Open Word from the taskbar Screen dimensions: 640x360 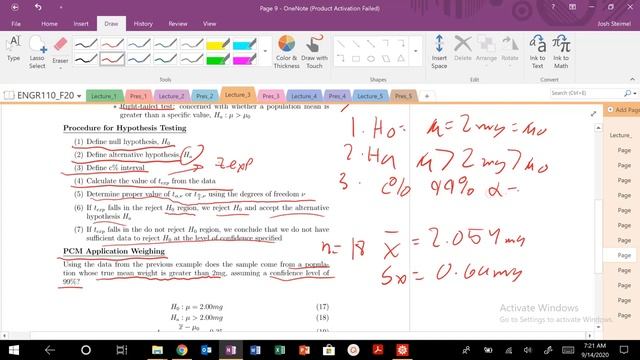click(255, 350)
